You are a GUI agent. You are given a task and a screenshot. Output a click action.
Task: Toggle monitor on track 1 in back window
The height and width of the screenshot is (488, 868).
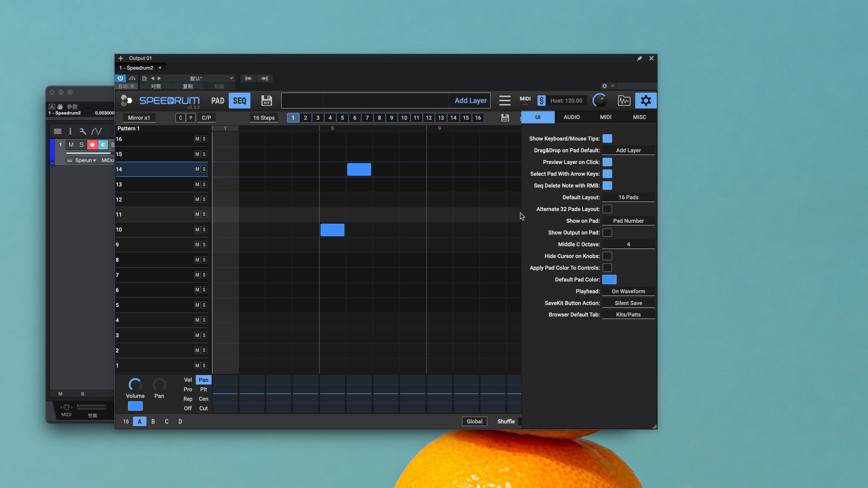pos(103,145)
